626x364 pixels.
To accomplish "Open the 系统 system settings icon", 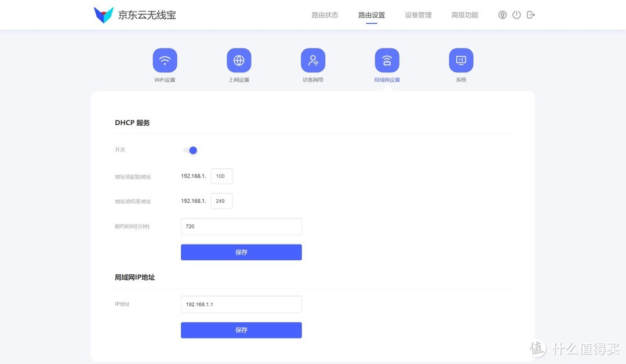I will point(461,59).
